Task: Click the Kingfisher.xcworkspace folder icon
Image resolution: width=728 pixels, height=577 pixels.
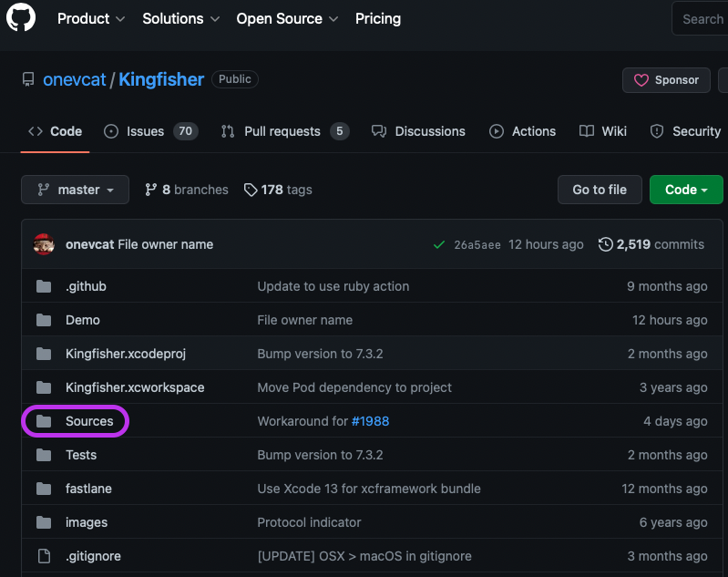Action: [44, 387]
